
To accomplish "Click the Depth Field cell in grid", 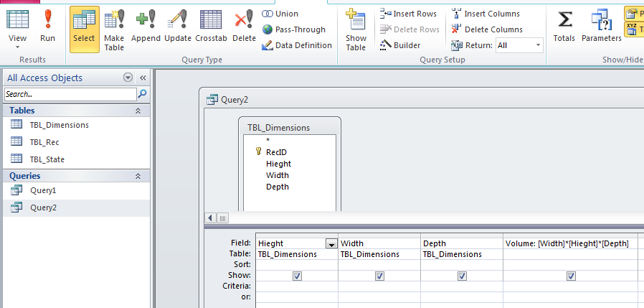I will coord(462,243).
